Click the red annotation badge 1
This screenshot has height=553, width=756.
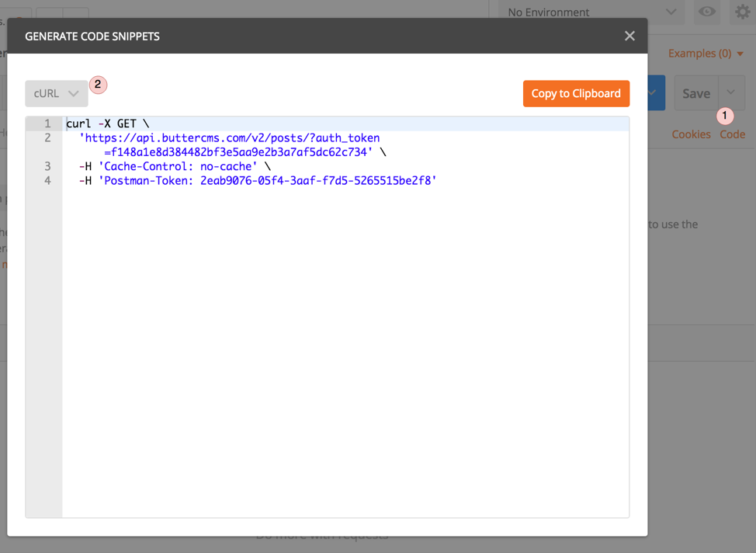pos(725,116)
